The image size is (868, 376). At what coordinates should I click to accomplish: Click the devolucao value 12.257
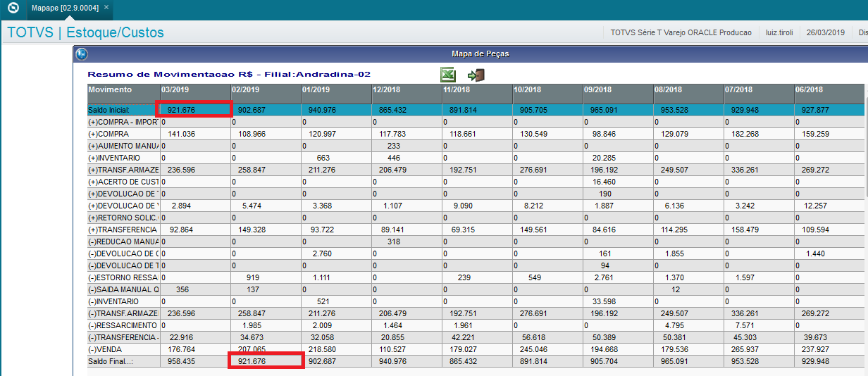coord(817,206)
